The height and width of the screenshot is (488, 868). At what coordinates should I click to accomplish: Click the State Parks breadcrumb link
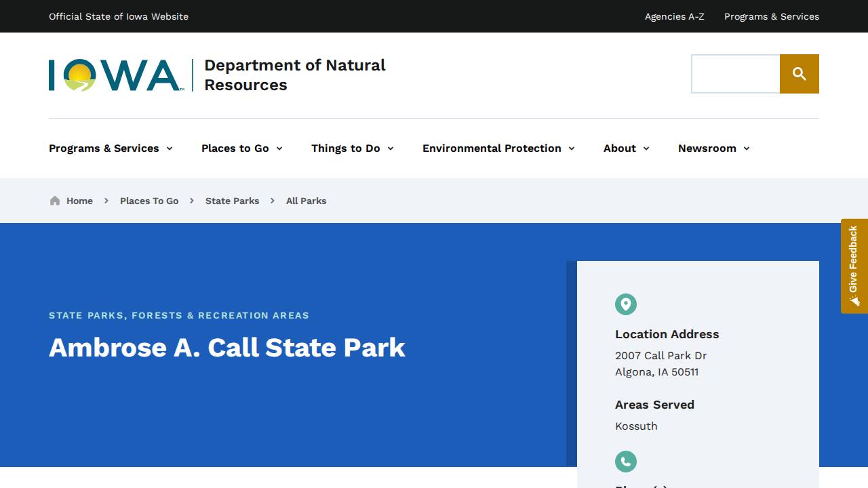tap(232, 201)
